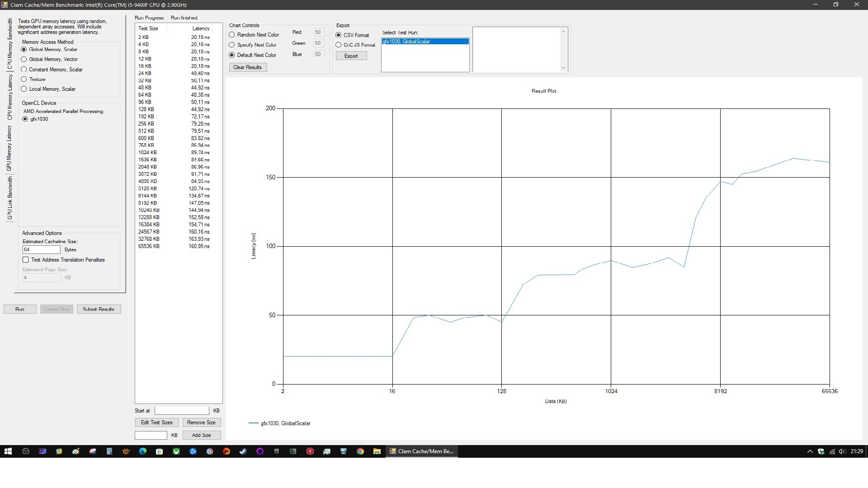Open File Explorer folder icon
Viewport: 868px width, 488px height.
pyautogui.click(x=377, y=451)
